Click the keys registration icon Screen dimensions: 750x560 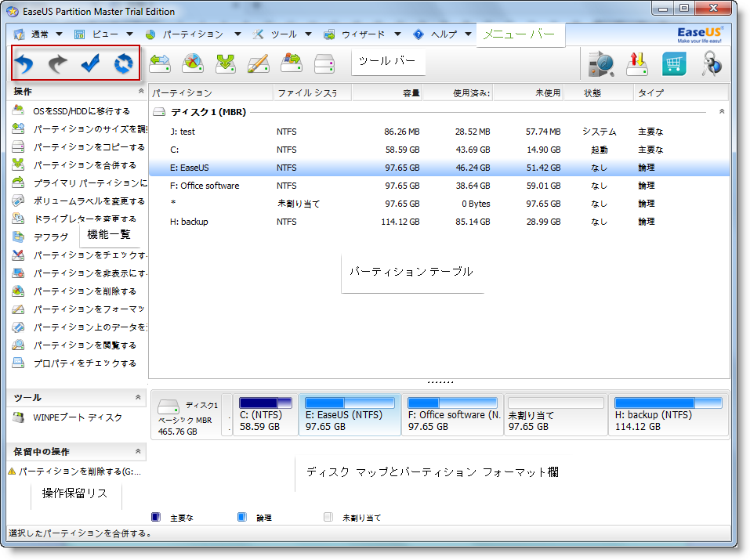point(711,64)
